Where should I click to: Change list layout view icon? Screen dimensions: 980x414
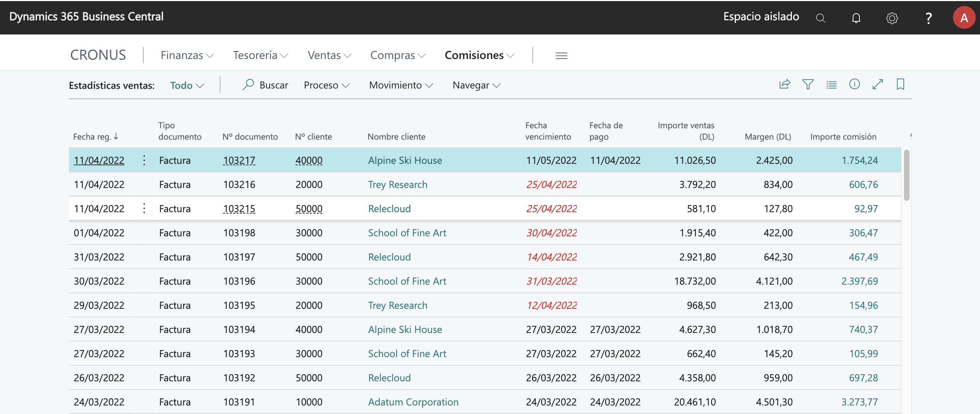(831, 84)
